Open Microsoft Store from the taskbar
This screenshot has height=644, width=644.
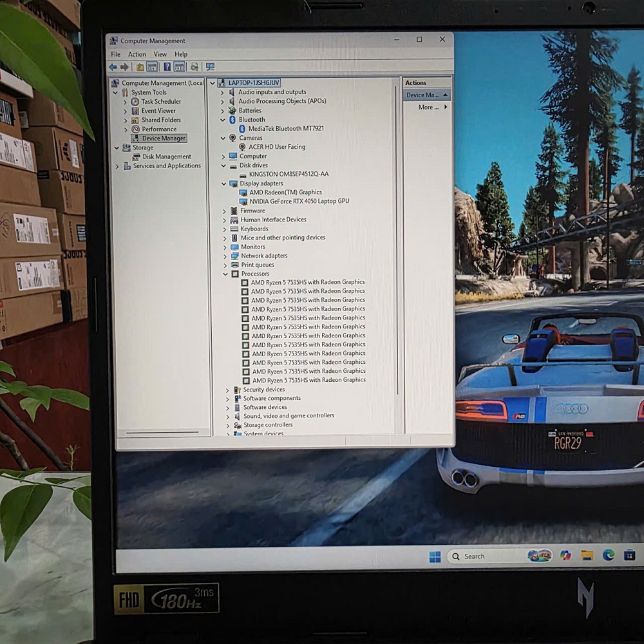click(630, 555)
